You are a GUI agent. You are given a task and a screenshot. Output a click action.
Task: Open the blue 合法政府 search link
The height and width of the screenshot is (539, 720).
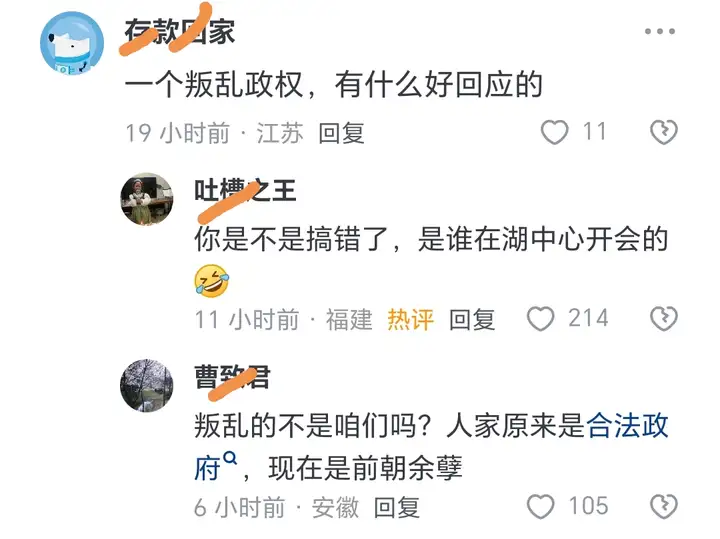click(432, 446)
